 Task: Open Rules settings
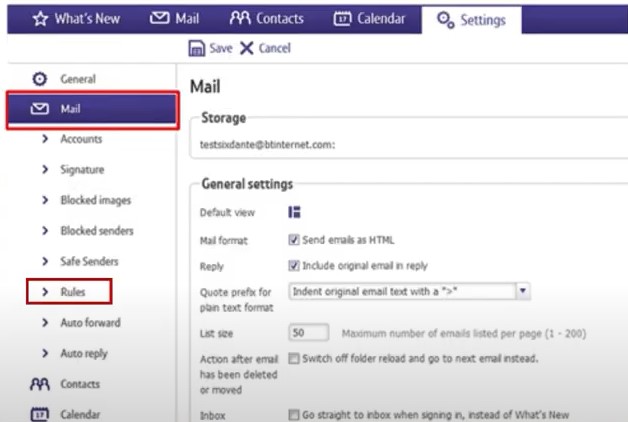coord(73,292)
